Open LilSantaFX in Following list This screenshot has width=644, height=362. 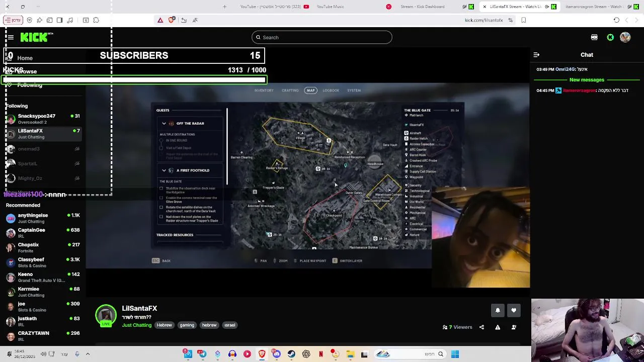pos(43,134)
